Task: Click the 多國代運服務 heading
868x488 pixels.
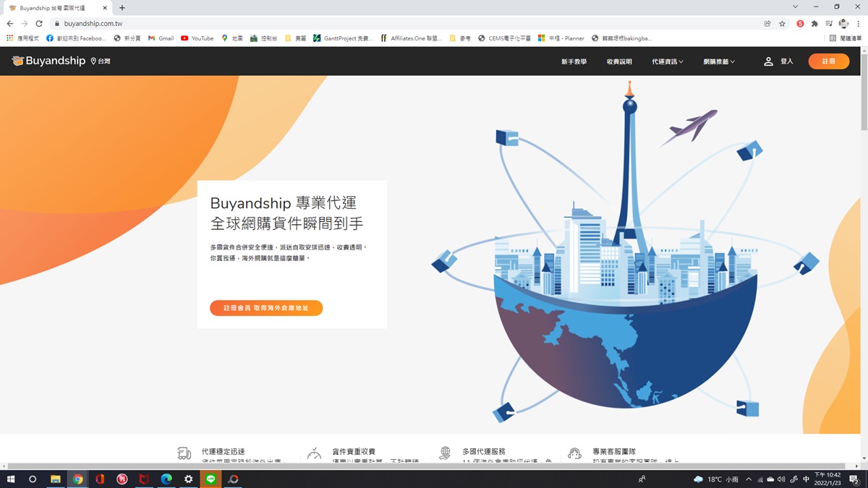Action: click(484, 451)
